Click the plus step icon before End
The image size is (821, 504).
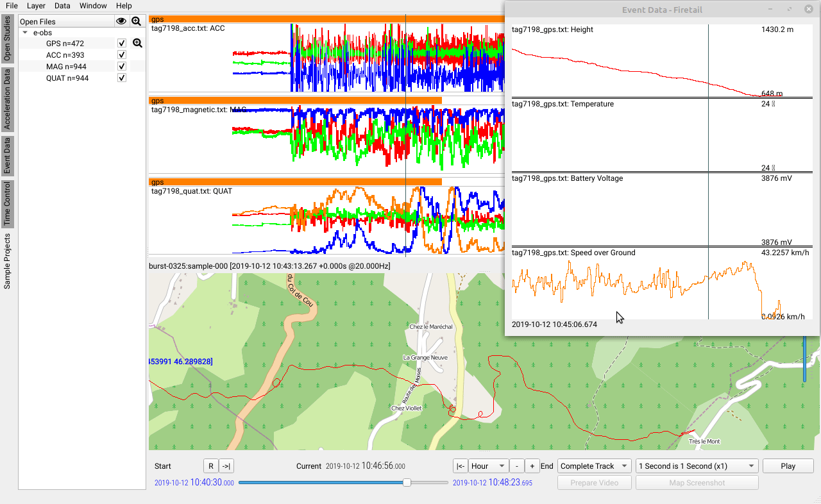coord(532,466)
